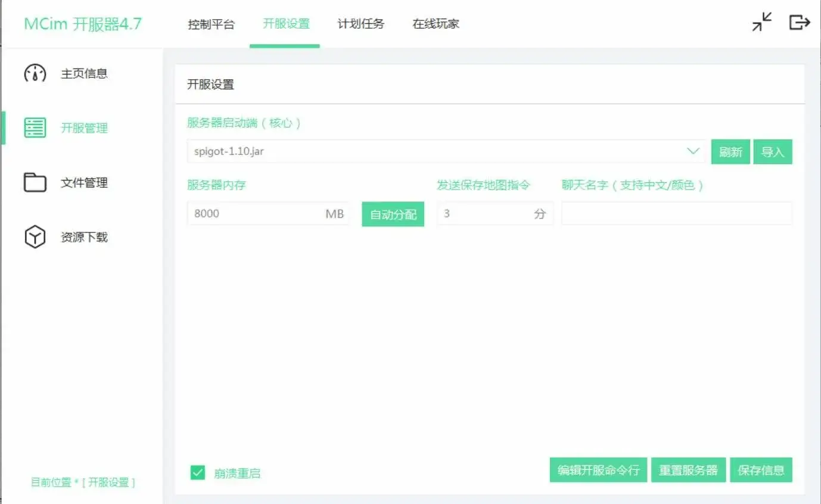Click the 开服设置 panel heading
Image resolution: width=821 pixels, height=504 pixels.
click(210, 85)
